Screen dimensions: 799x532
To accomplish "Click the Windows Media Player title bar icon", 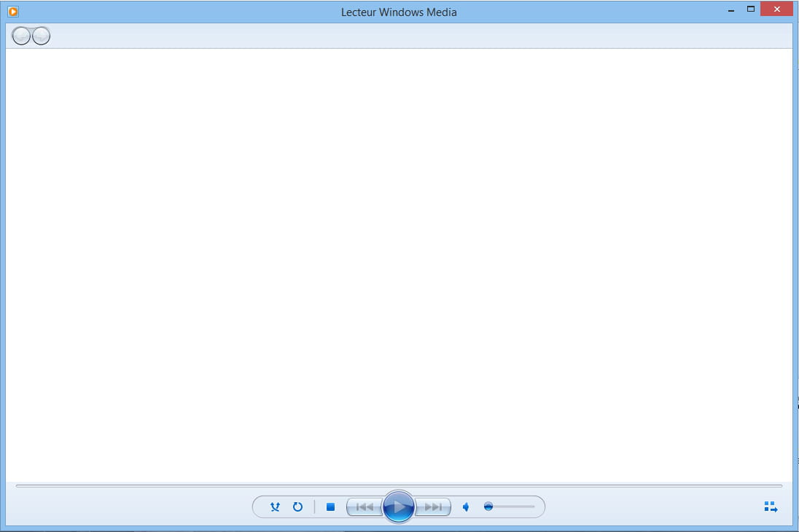I will [x=12, y=12].
